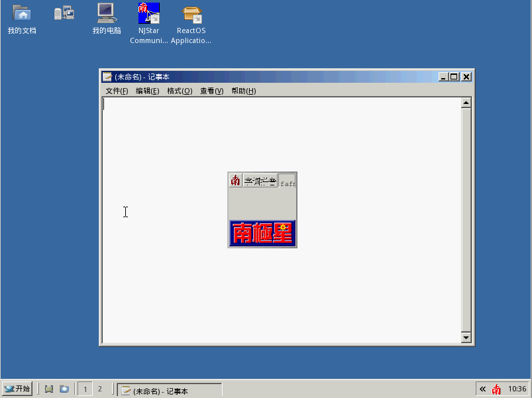
Task: Open the 文件(F) menu
Action: click(x=117, y=91)
